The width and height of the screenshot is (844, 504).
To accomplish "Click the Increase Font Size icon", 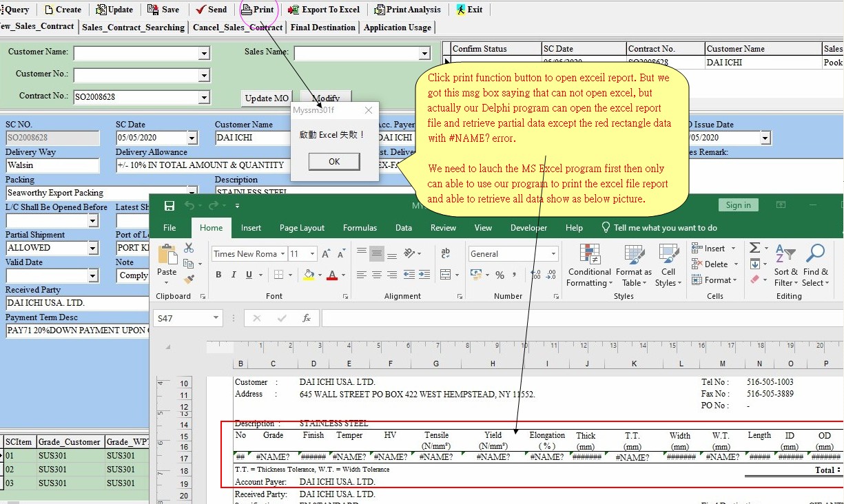I will pyautogui.click(x=326, y=254).
